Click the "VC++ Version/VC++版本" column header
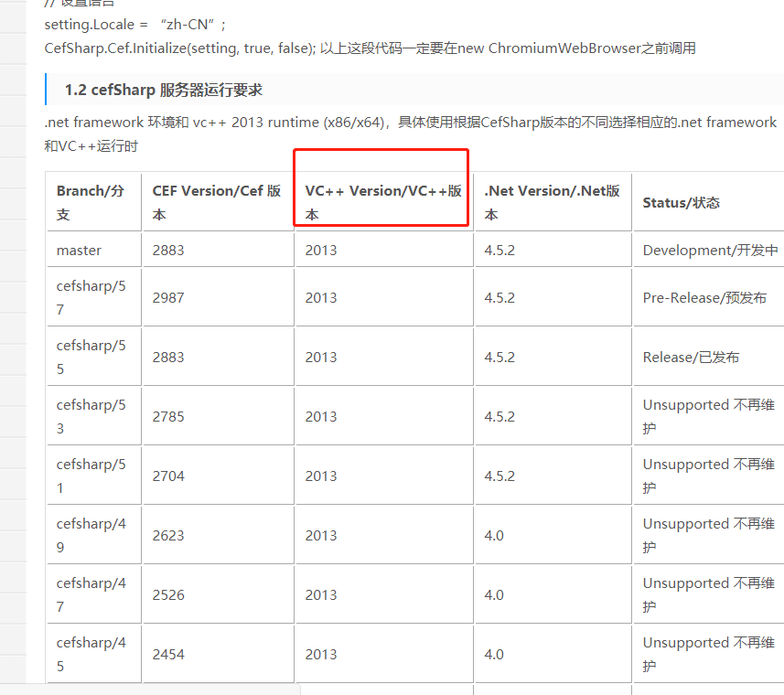 383,202
